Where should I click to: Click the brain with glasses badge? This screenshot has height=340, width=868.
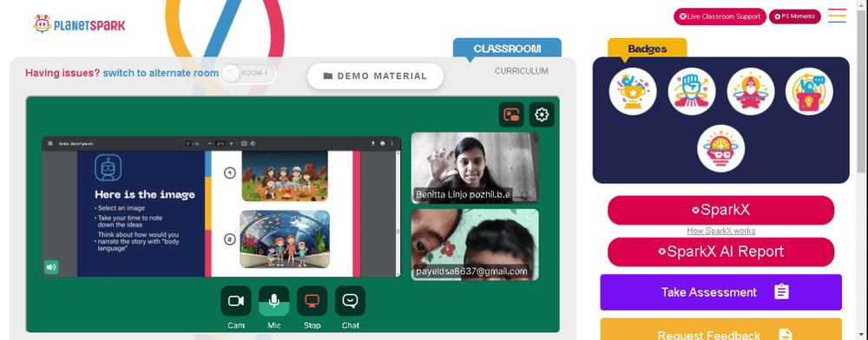[720, 148]
